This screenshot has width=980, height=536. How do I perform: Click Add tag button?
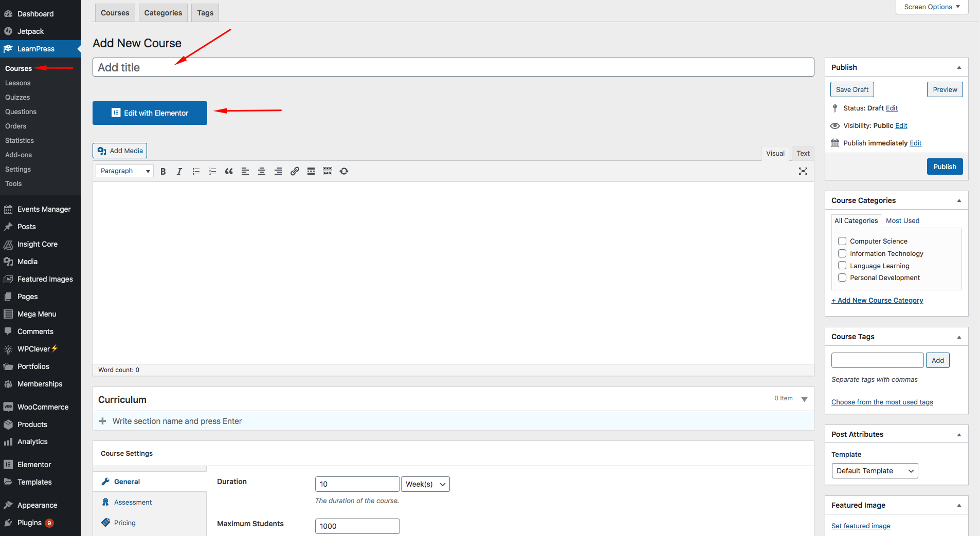[938, 360]
